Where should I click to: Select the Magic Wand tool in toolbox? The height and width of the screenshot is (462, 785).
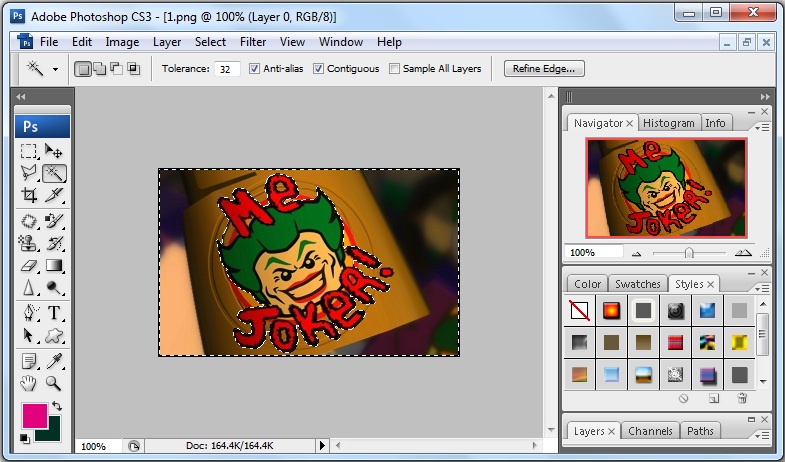click(x=54, y=173)
